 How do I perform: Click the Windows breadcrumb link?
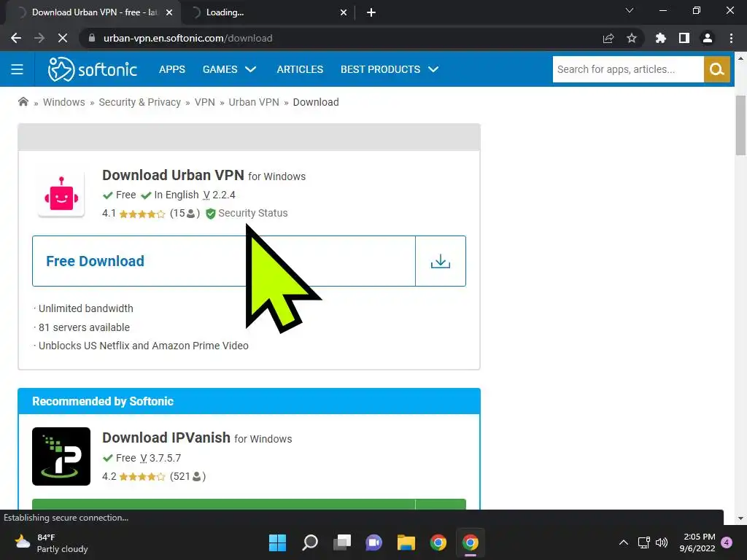64,102
